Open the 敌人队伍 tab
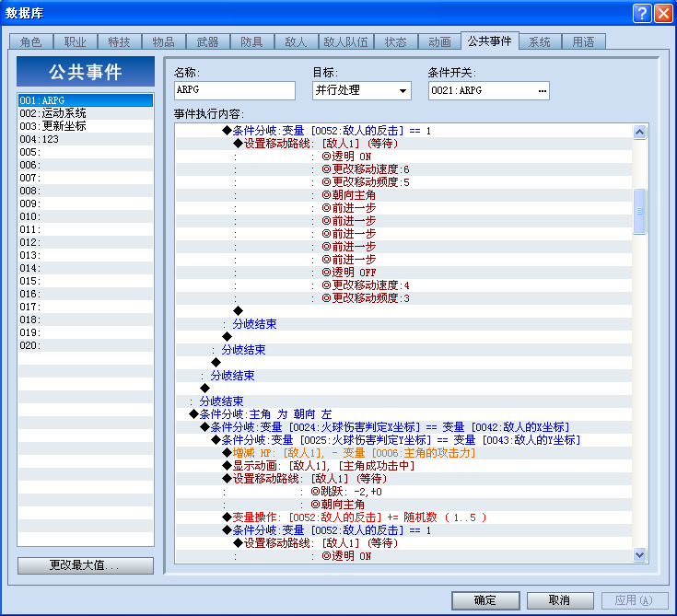 coord(345,41)
